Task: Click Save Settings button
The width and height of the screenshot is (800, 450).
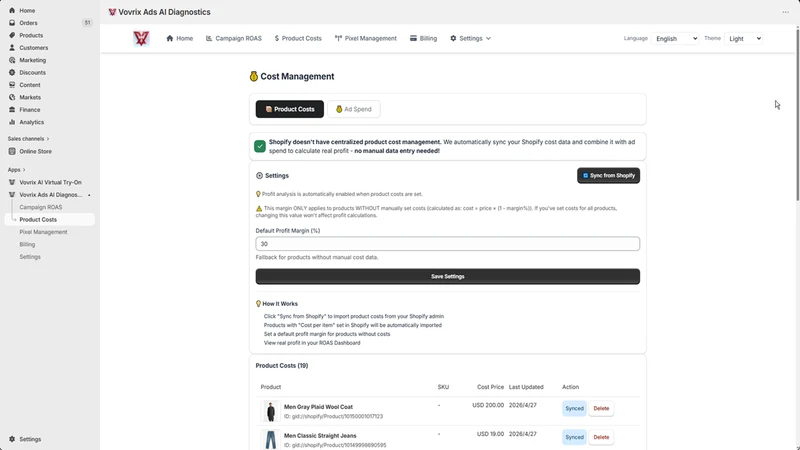Action: [447, 277]
